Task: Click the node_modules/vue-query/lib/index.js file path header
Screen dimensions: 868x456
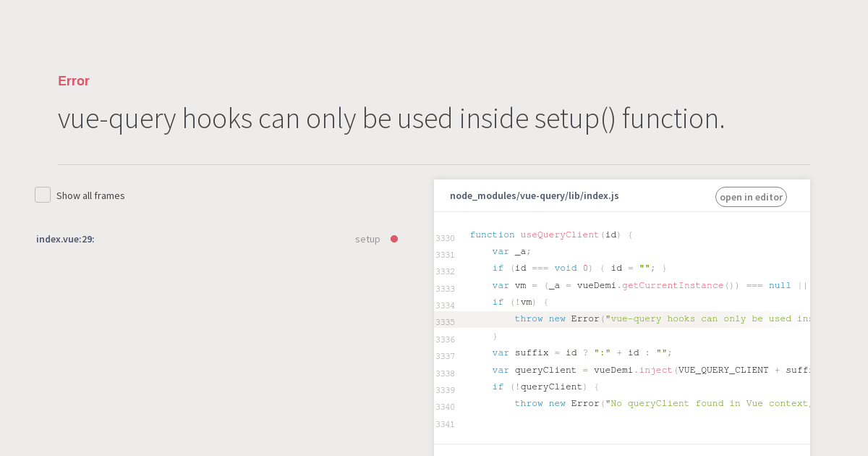Action: 534,195
